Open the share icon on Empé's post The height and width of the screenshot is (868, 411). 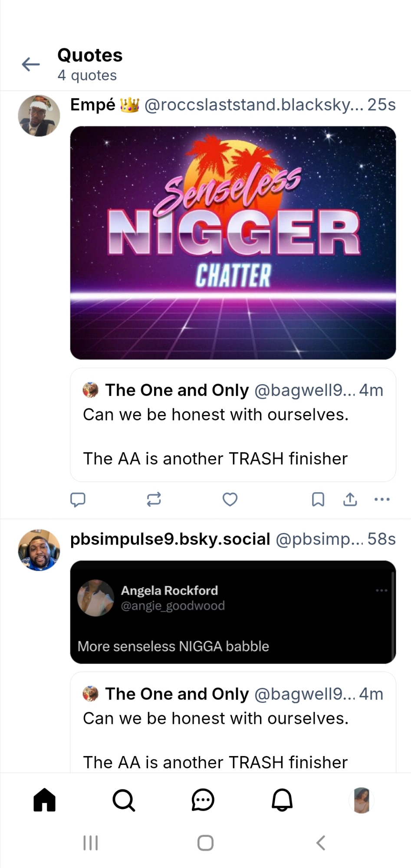(x=350, y=500)
